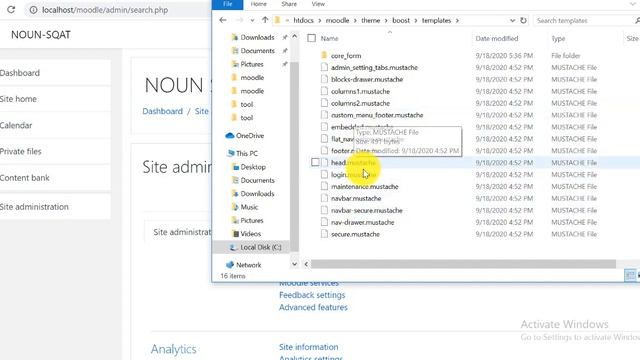Click the Explorer up-one-level arrow
The width and height of the screenshot is (640, 360).
coord(265,20)
